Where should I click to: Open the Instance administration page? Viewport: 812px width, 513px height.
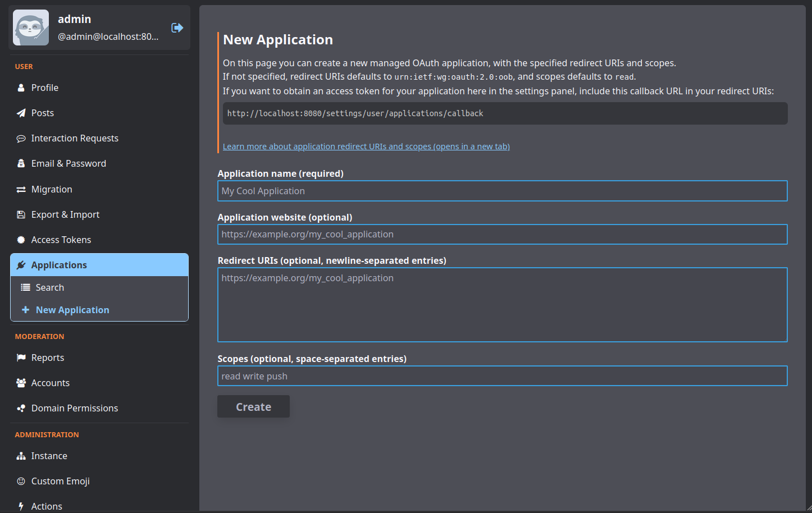(49, 456)
